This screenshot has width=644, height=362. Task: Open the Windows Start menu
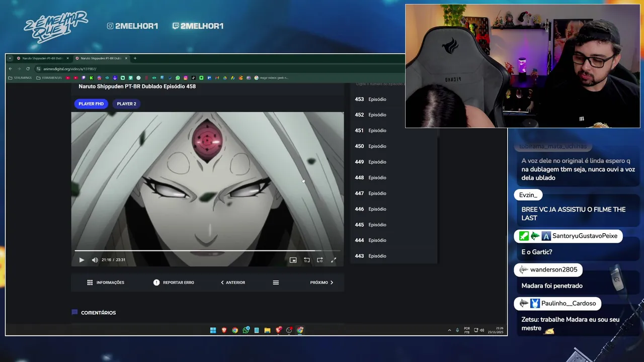[x=213, y=330]
